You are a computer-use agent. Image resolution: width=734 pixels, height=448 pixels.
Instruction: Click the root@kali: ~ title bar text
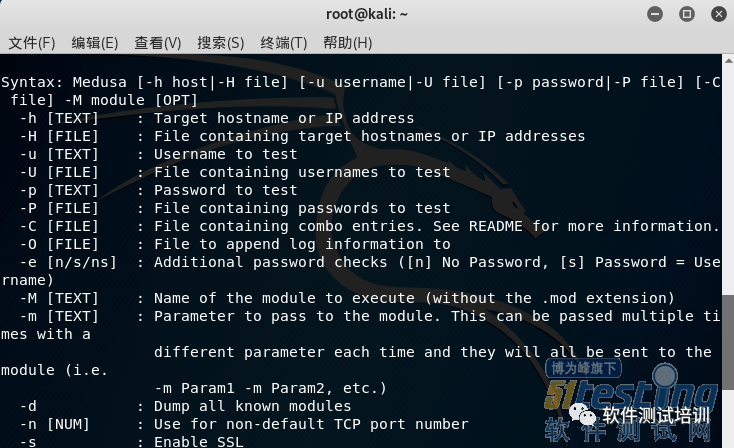coord(367,15)
